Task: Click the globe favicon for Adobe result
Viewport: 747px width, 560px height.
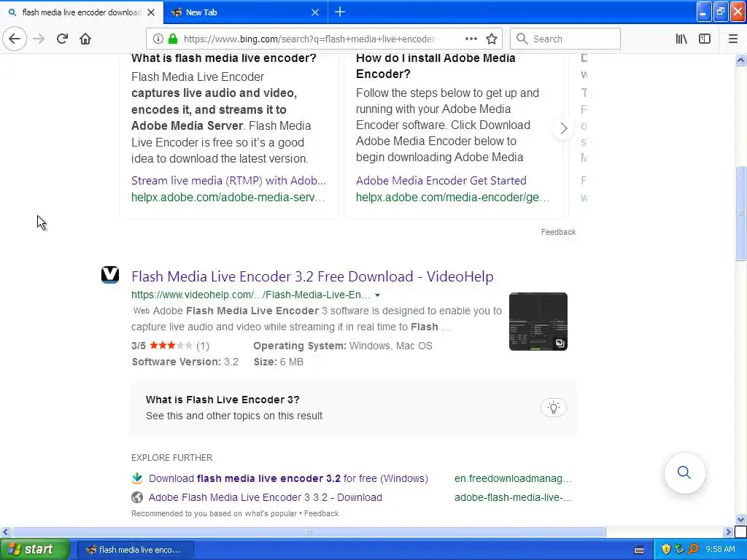Action: point(136,497)
